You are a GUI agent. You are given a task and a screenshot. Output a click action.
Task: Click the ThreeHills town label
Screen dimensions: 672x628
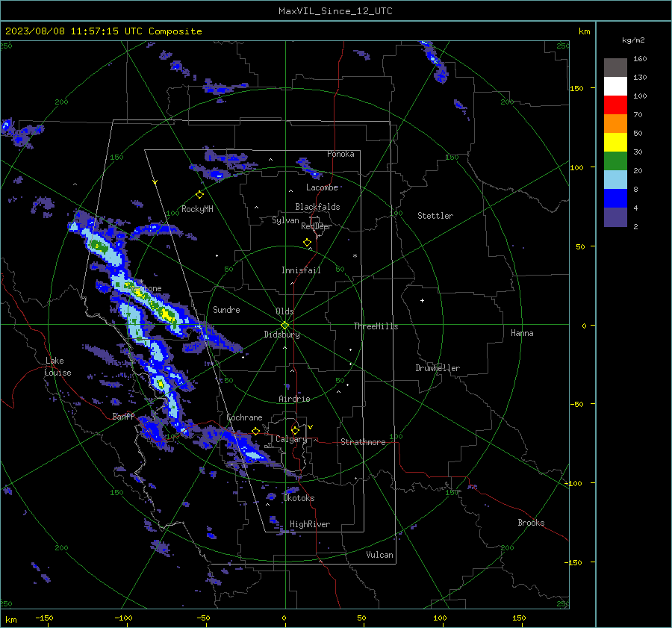coord(376,326)
